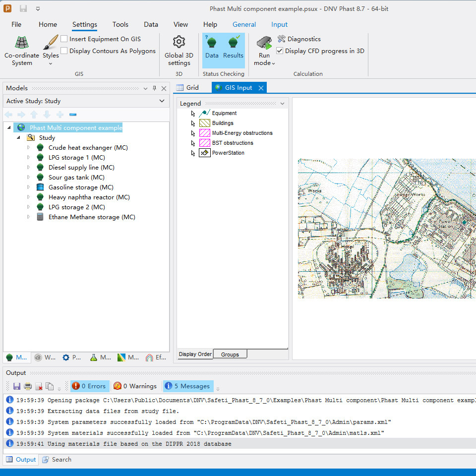Image resolution: width=476 pixels, height=476 pixels.
Task: Check Display Contours As Polygons
Action: (64, 51)
